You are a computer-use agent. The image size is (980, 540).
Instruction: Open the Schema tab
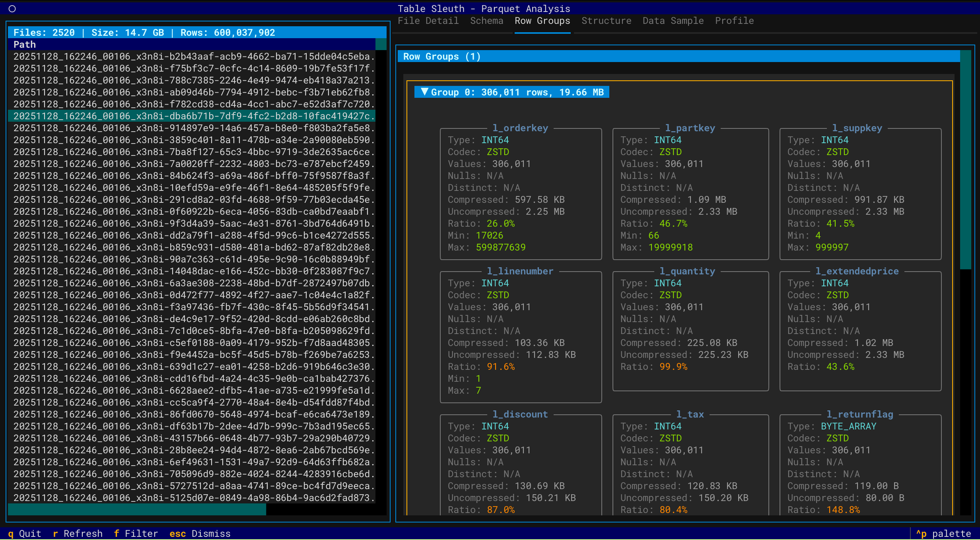(x=486, y=21)
